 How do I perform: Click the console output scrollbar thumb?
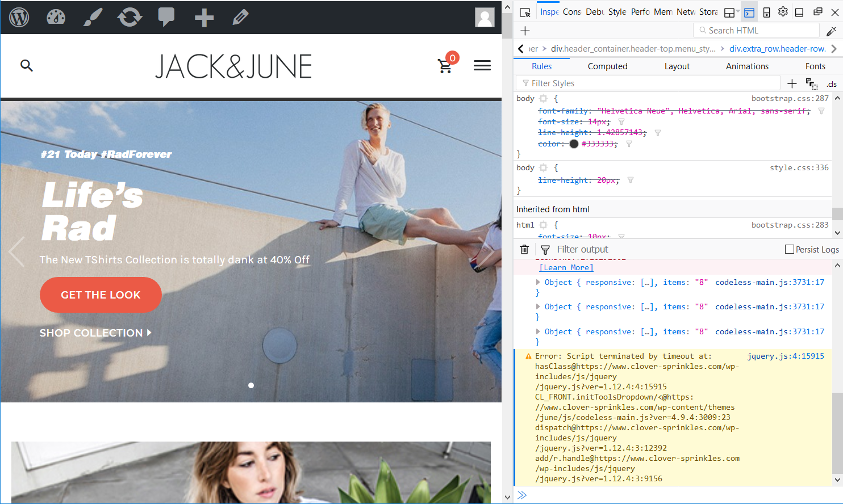pos(837,432)
